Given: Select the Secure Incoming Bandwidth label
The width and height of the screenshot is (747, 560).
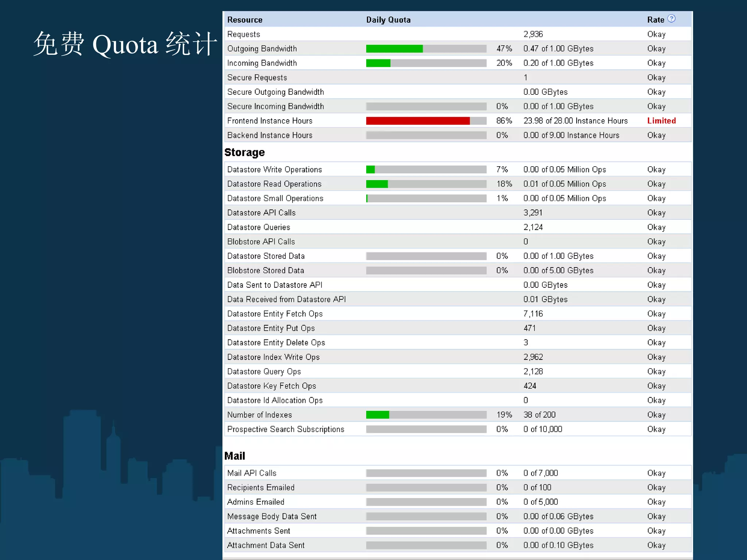Looking at the screenshot, I should pos(275,106).
